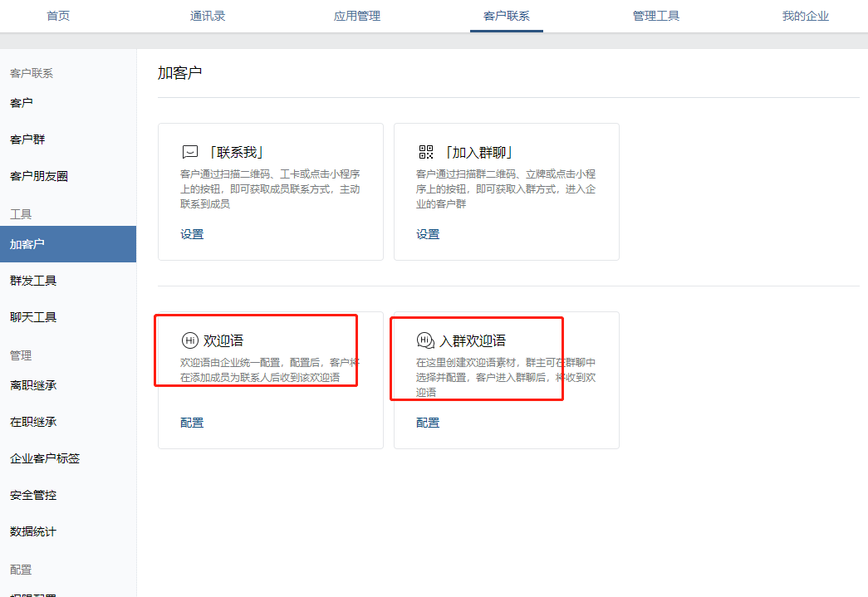This screenshot has width=868, height=597.
Task: Select 群发工具 in the sidebar
Action: 33,281
